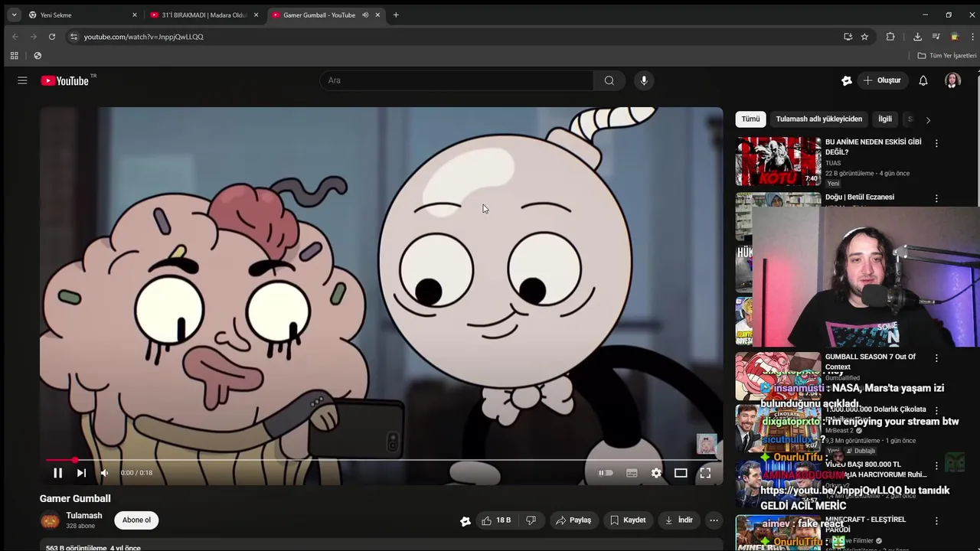Subscribe with Abone ol button
Screen dimensions: 980x551
(x=136, y=520)
